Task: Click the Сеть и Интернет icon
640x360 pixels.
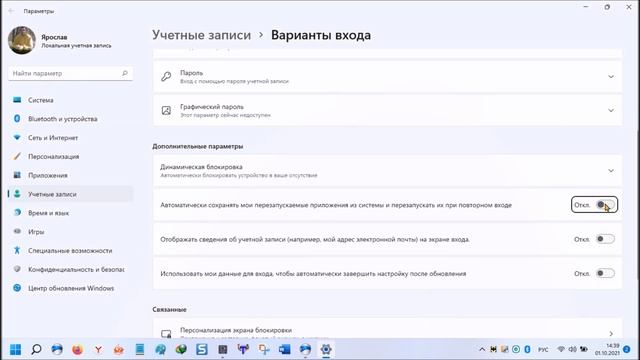Action: coord(17,138)
